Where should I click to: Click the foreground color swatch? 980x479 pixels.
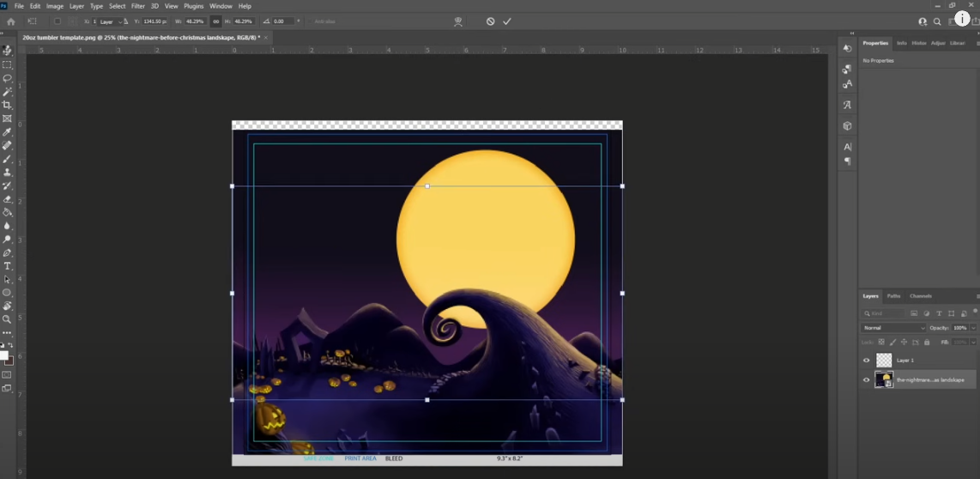coord(4,355)
